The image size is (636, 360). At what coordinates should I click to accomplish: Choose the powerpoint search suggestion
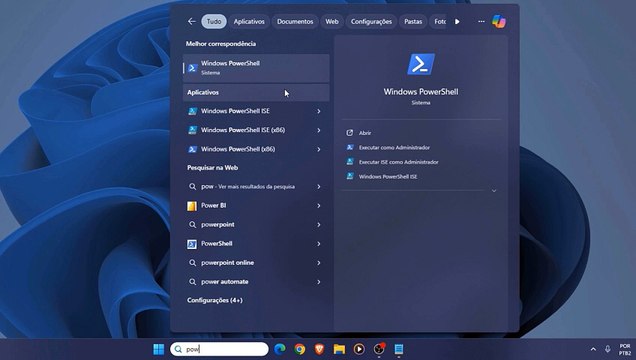(218, 225)
